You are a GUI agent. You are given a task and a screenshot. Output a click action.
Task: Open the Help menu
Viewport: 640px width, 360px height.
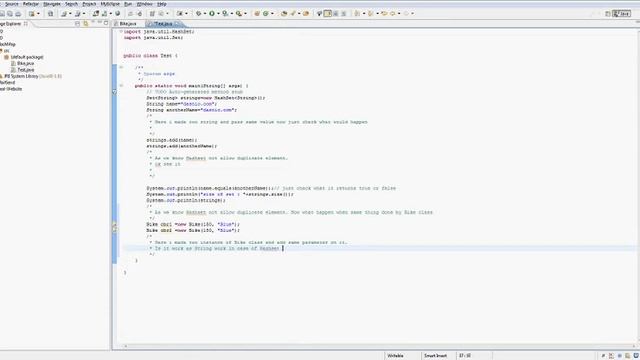[162, 4]
